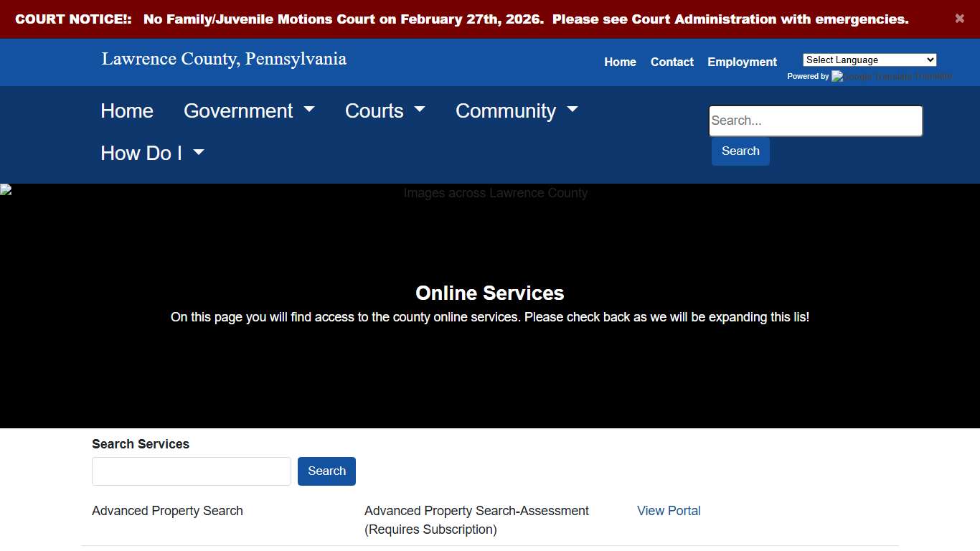Open the Advanced Property Search link
980x551 pixels.
click(x=166, y=511)
